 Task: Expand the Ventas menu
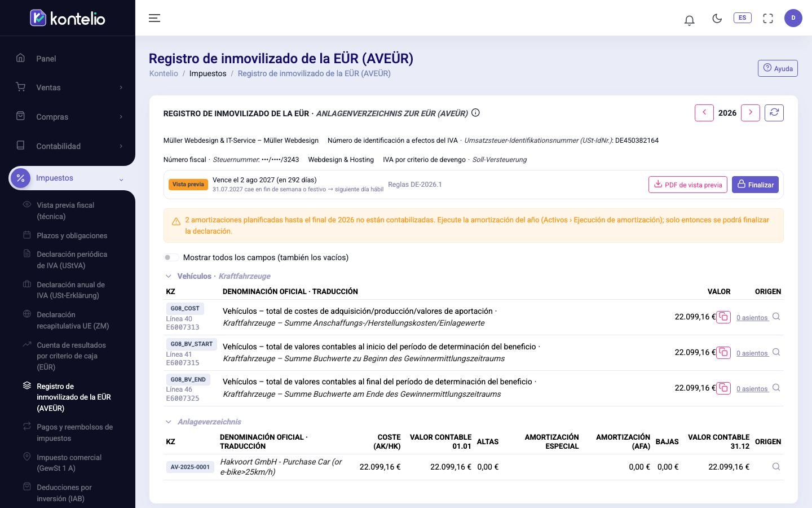point(68,87)
